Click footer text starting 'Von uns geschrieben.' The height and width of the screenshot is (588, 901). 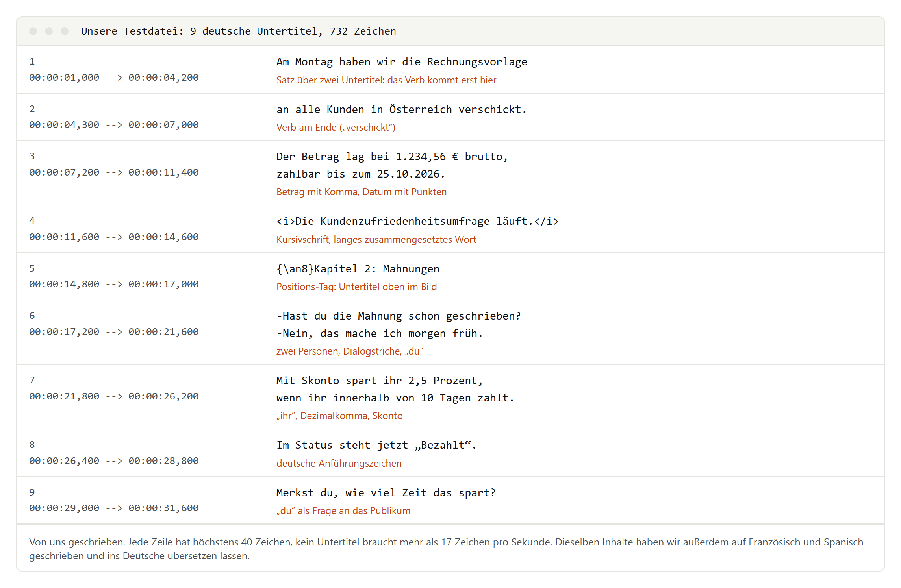pyautogui.click(x=446, y=549)
